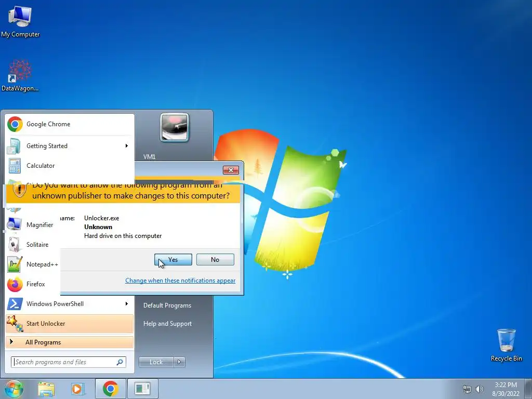Switch to Chrome in the taskbar
This screenshot has width=532, height=399.
click(110, 389)
